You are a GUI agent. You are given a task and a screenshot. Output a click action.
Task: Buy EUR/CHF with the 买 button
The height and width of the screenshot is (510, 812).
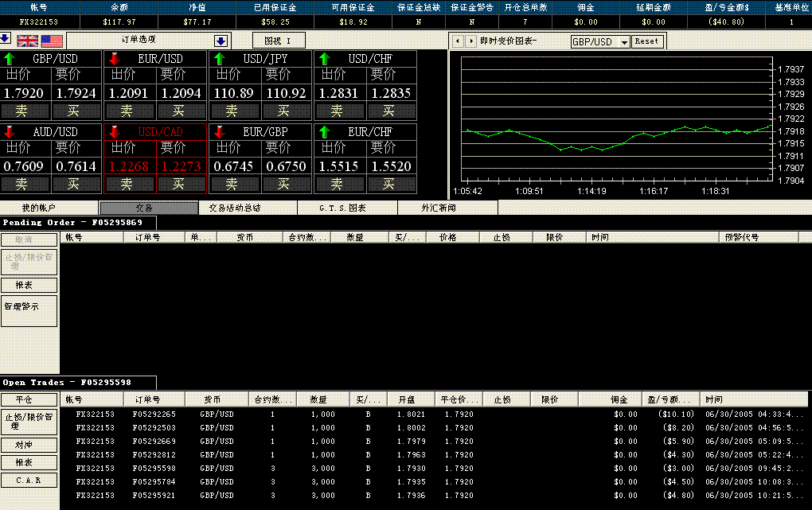tap(392, 184)
